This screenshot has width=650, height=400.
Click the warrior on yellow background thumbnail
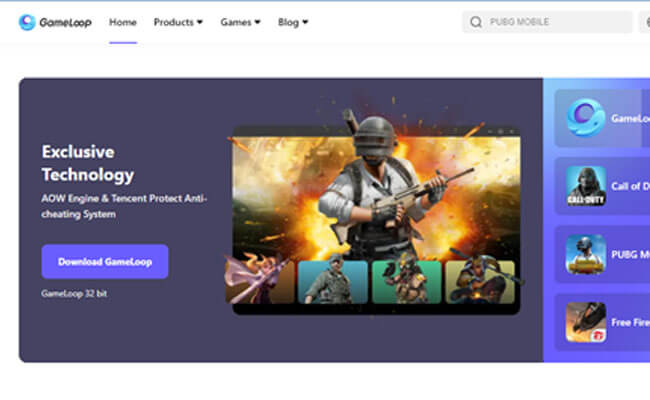(480, 281)
